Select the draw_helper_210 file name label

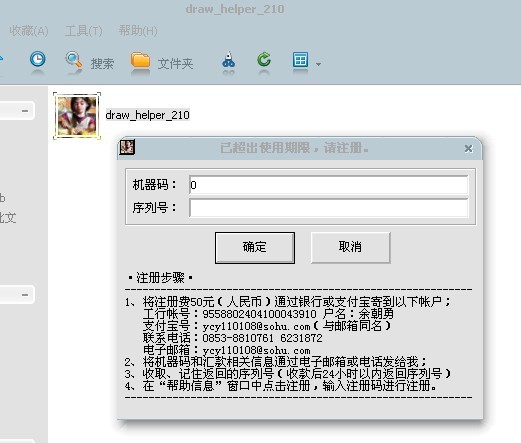pos(147,115)
